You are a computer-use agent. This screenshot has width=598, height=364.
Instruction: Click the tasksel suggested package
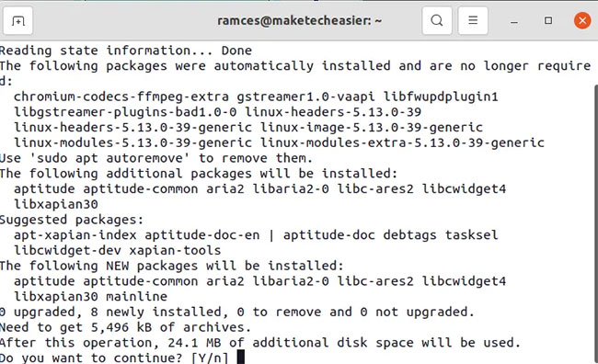[471, 234]
